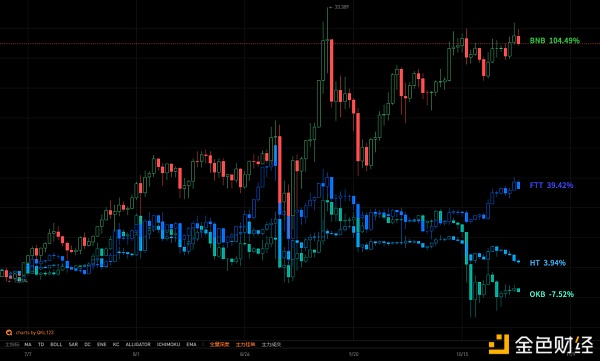Select the 主力挂单 option
Image resolution: width=600 pixels, height=361 pixels.
tap(245, 345)
